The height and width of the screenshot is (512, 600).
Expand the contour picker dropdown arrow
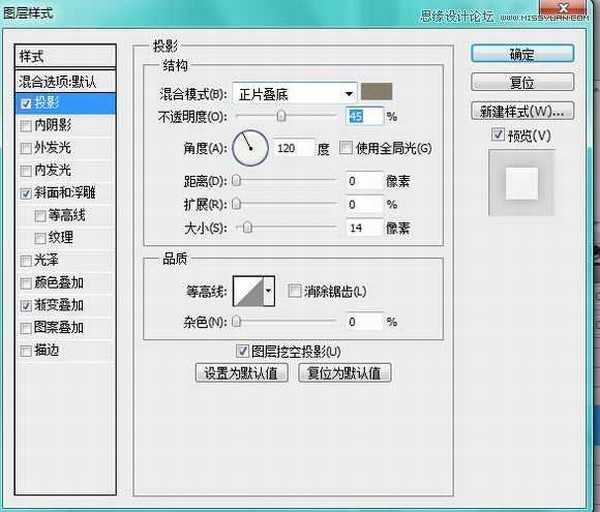point(268,292)
